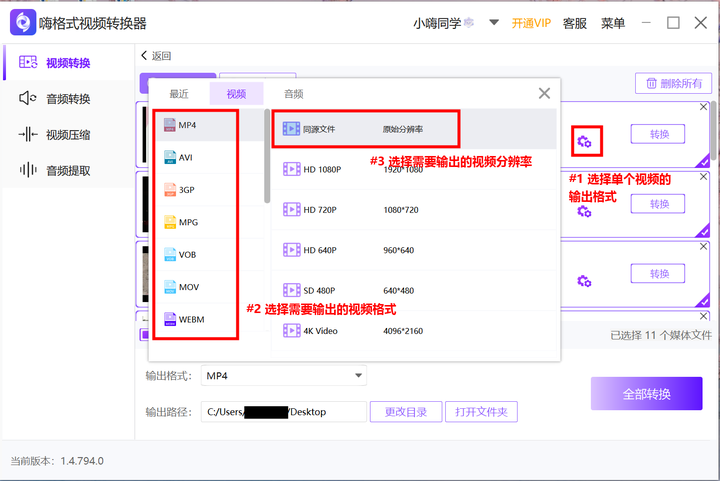Click 转换 for the first video
Viewport: 720px width, 481px height.
coord(658,134)
